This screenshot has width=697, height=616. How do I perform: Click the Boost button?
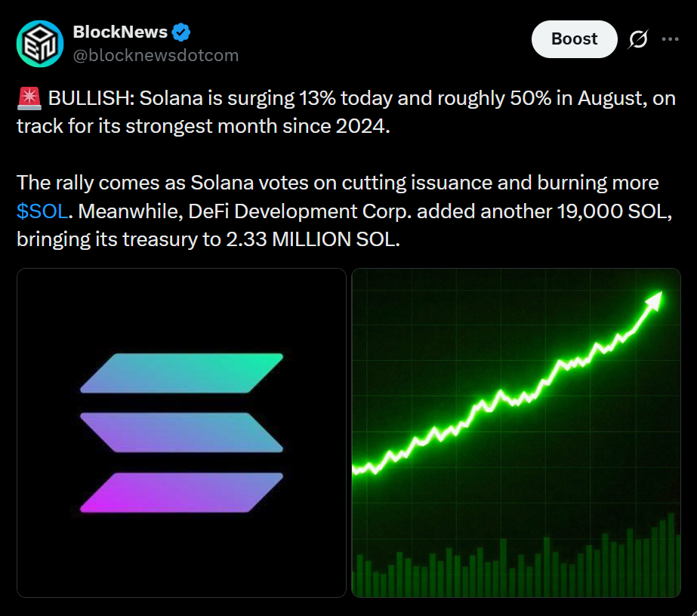coord(575,39)
